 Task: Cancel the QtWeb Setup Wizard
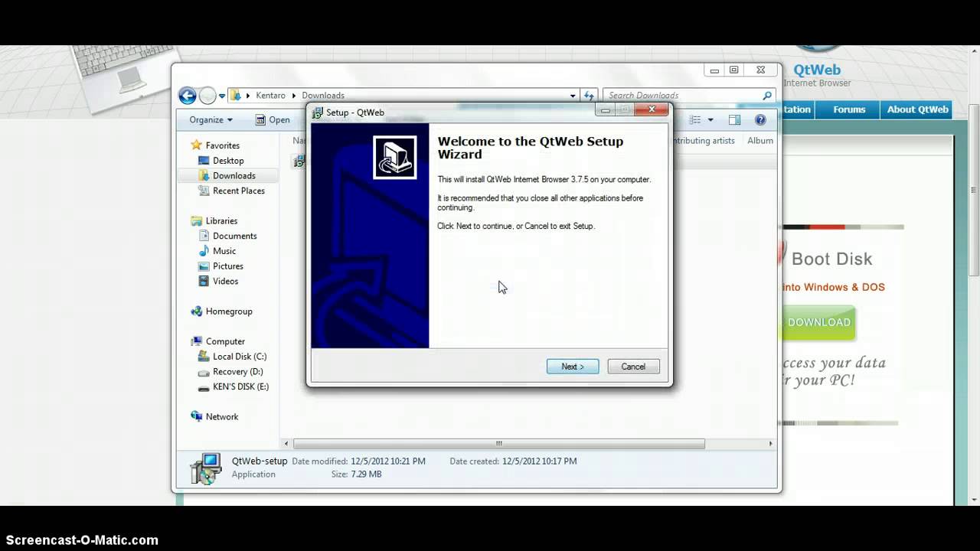click(633, 367)
